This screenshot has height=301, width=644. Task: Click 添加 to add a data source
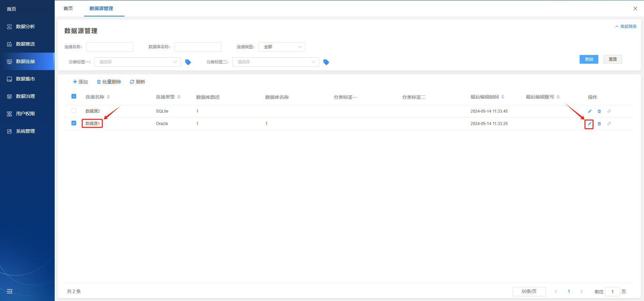[x=80, y=82]
